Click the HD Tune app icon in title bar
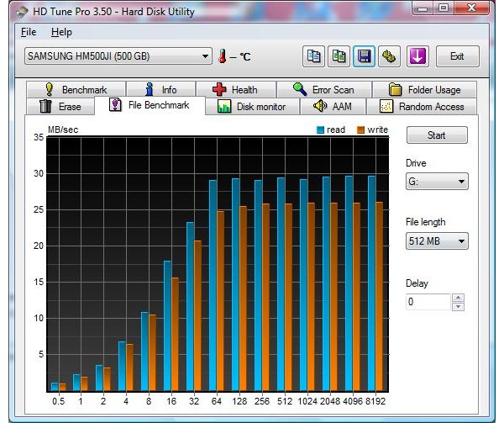Viewport: 504px width, 423px height. (x=22, y=12)
